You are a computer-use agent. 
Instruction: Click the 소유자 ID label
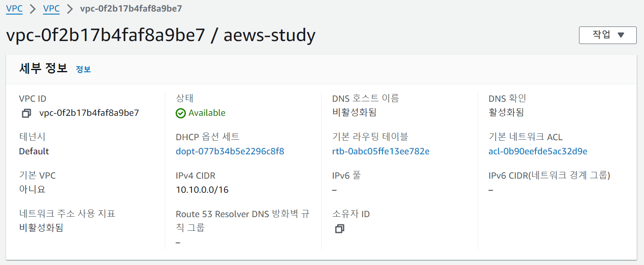[x=351, y=214]
